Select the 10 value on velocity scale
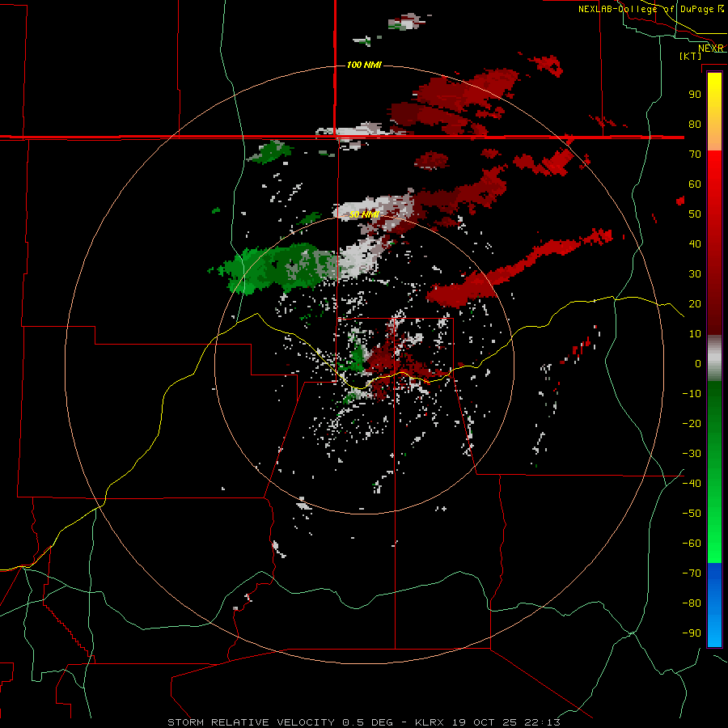This screenshot has width=728, height=728. tap(695, 334)
